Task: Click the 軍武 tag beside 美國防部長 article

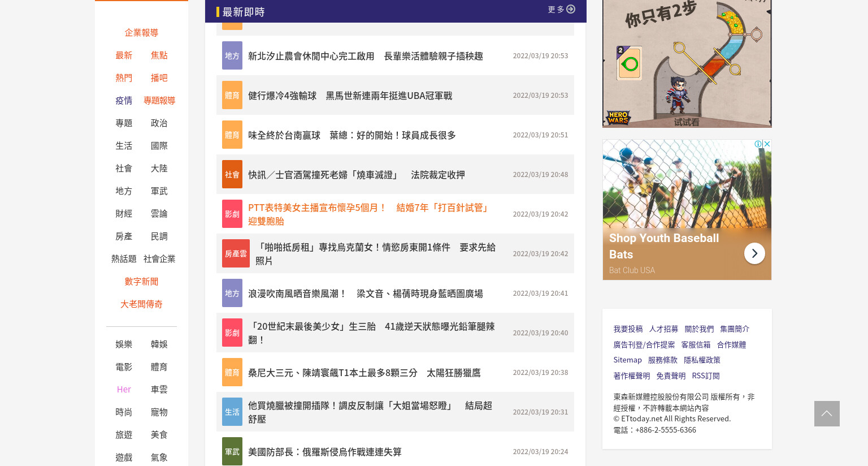Action: [232, 451]
